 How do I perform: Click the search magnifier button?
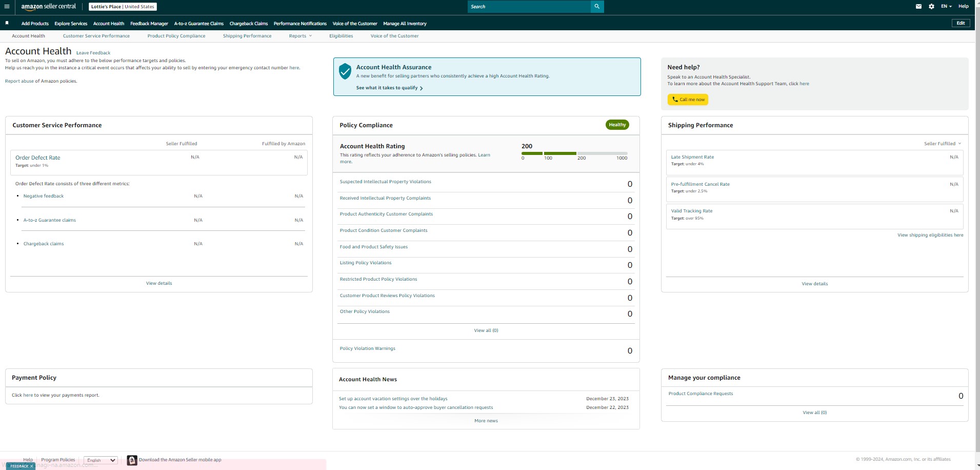click(x=597, y=7)
